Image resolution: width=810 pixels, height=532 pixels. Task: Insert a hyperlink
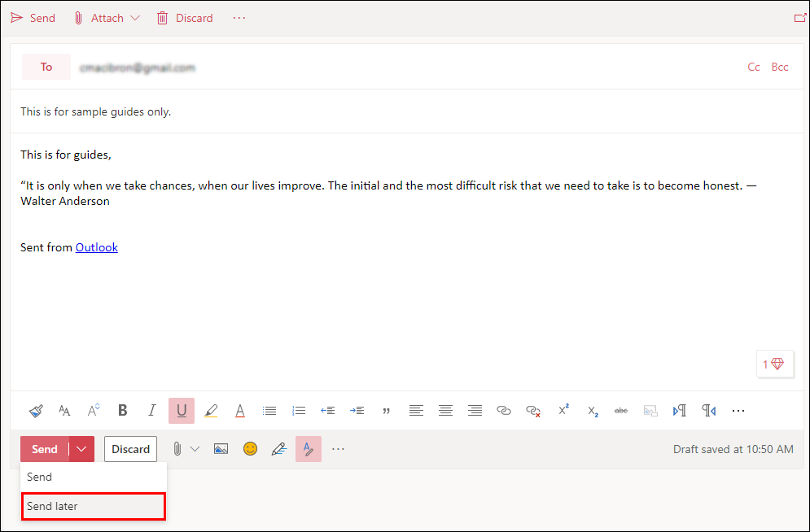click(504, 411)
